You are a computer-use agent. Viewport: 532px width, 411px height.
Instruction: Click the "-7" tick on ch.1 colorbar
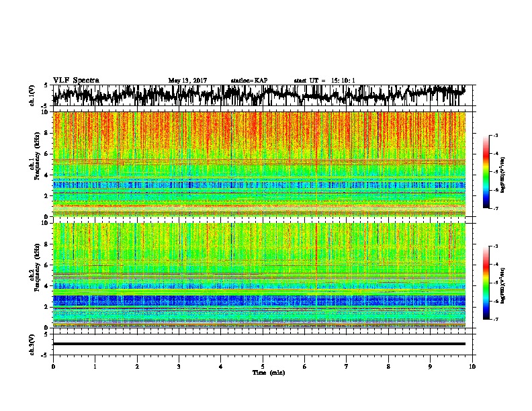point(495,208)
